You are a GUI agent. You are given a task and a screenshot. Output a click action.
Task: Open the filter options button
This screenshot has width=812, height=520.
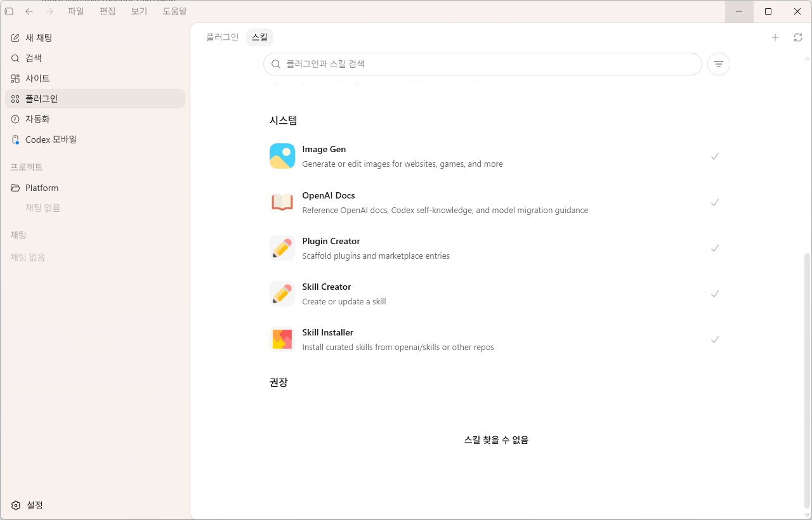[x=719, y=64]
